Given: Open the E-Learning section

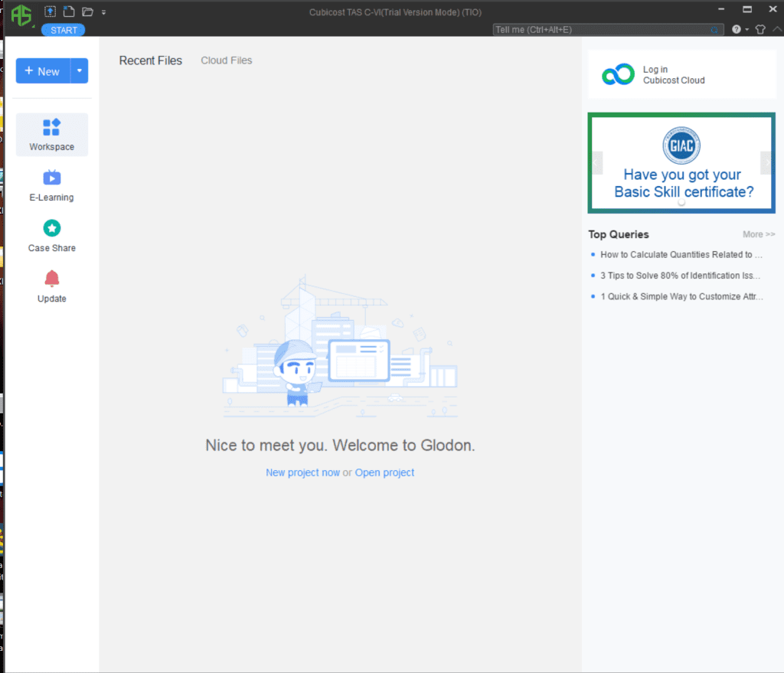Looking at the screenshot, I should coord(52,185).
